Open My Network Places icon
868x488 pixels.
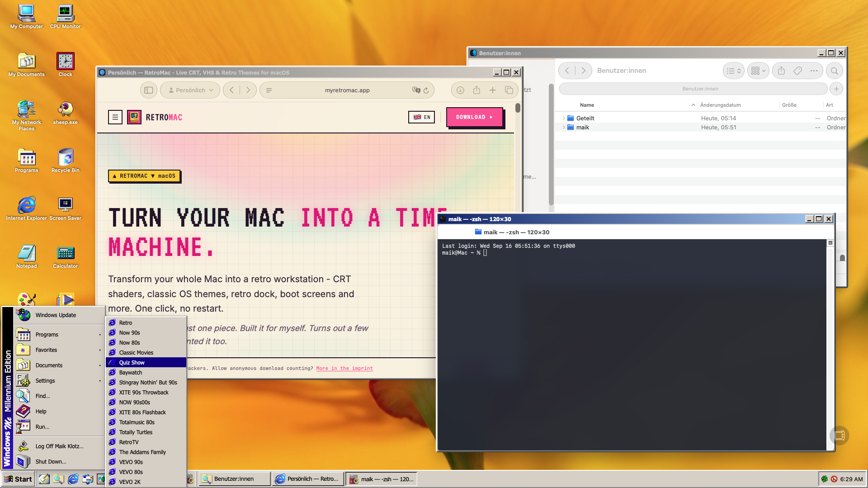27,116
